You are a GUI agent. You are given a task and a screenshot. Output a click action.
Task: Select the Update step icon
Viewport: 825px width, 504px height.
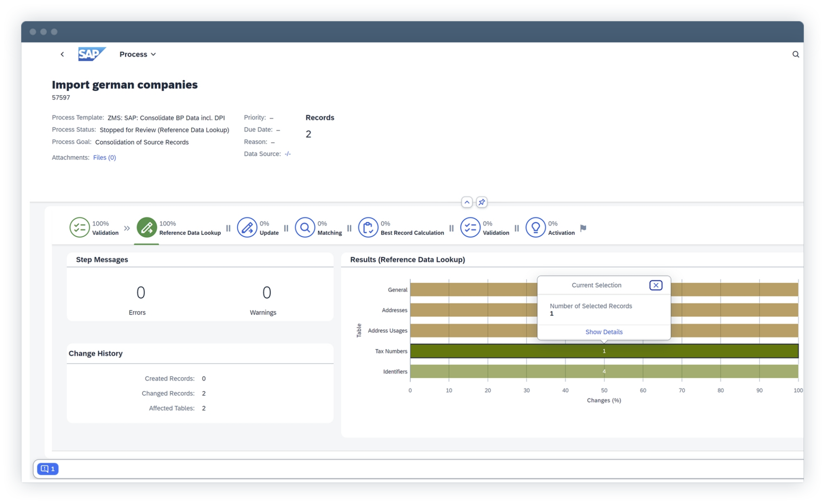247,228
